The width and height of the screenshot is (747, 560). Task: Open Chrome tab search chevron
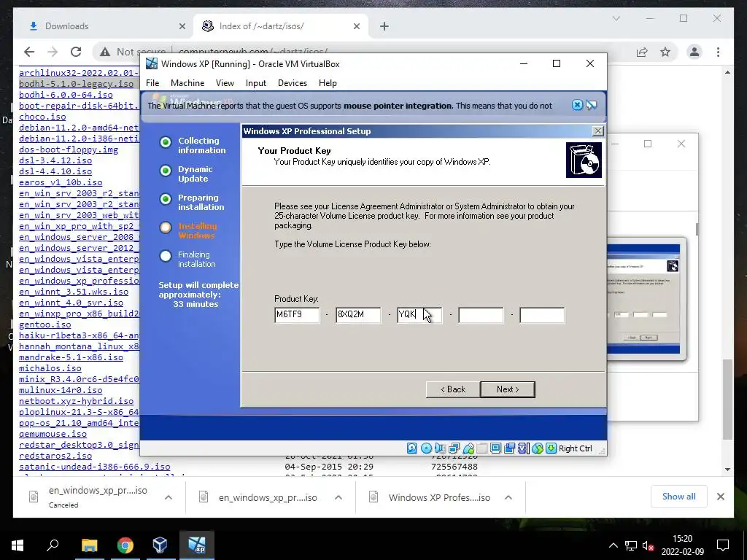(x=616, y=18)
